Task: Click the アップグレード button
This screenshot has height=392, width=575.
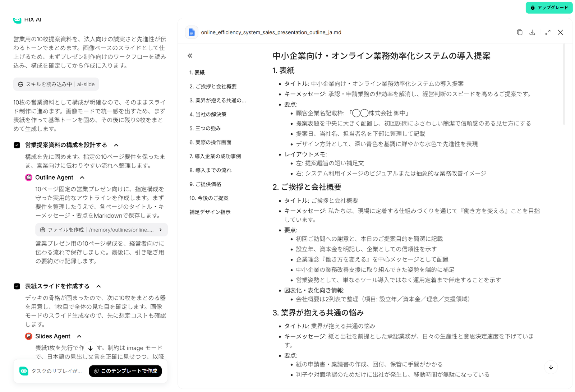Action: [549, 8]
